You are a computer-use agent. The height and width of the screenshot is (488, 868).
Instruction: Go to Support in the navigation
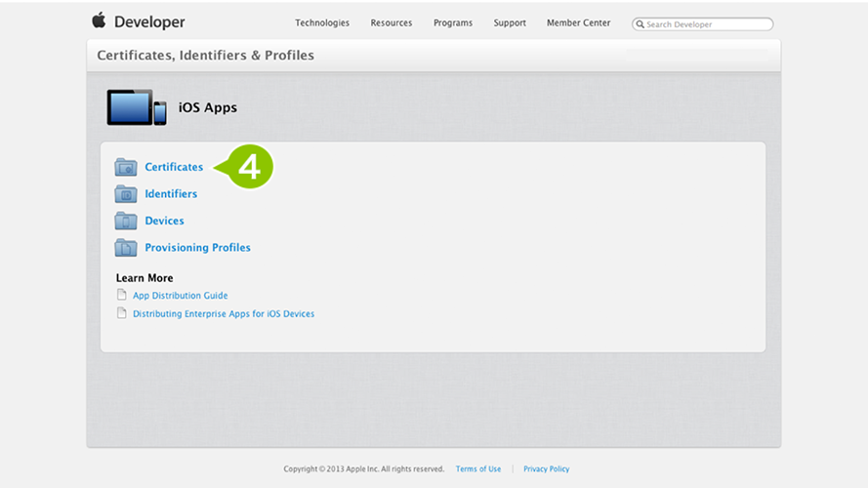[510, 22]
